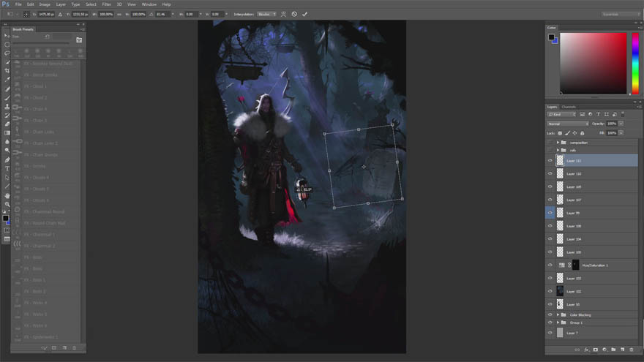Image resolution: width=644 pixels, height=362 pixels.
Task: Open the Image menu
Action: click(45, 4)
